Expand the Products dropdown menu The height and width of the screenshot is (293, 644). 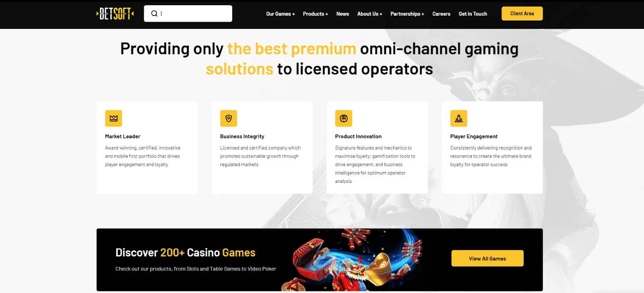tap(315, 14)
